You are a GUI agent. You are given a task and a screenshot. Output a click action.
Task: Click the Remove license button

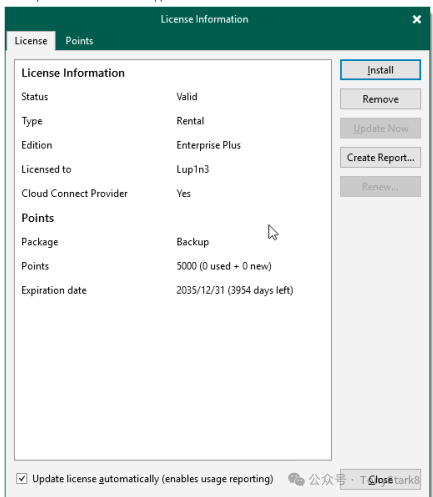point(380,99)
